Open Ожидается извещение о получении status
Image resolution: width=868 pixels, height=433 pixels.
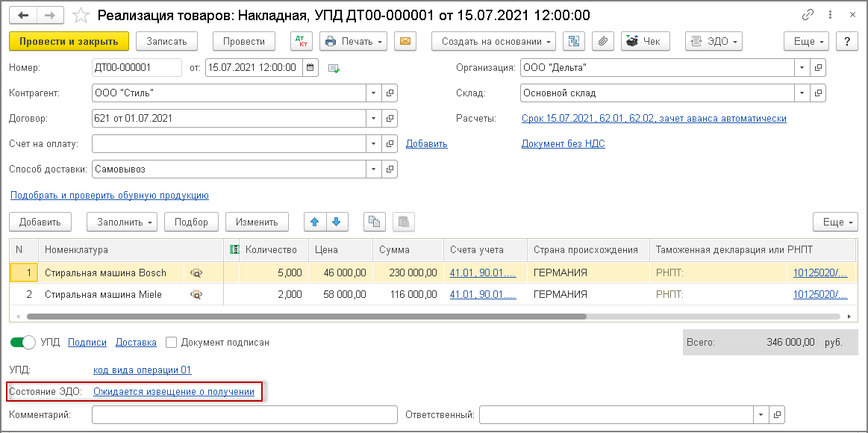point(174,391)
